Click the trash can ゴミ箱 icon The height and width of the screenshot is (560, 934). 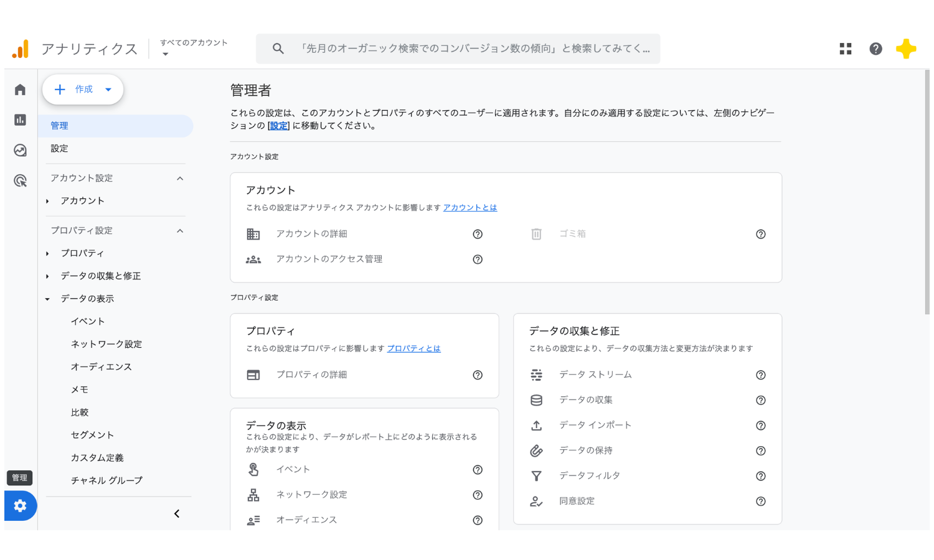(536, 234)
